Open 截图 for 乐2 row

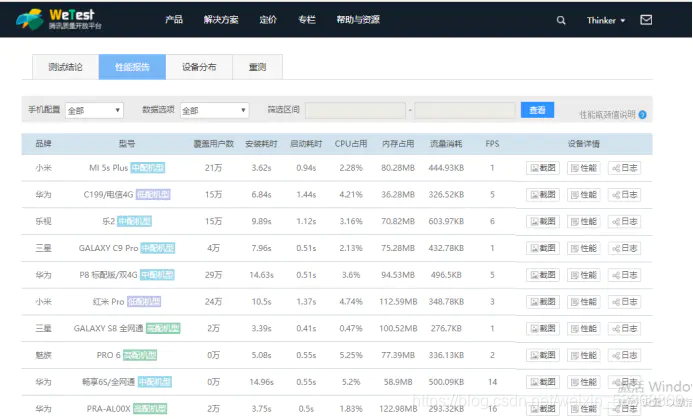543,221
